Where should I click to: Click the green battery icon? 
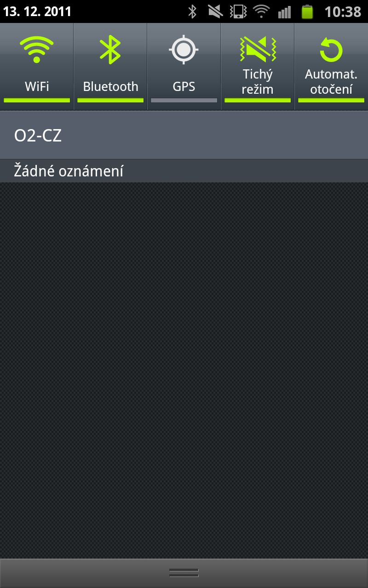click(x=307, y=11)
